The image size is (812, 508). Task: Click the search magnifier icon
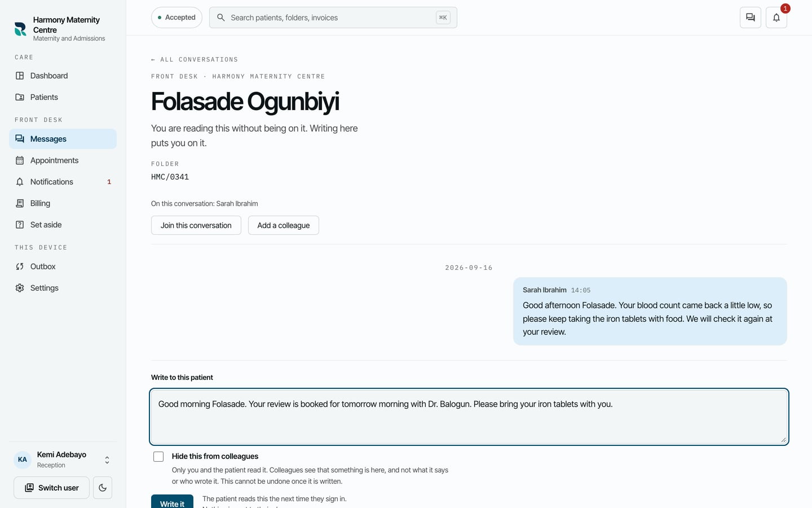221,17
